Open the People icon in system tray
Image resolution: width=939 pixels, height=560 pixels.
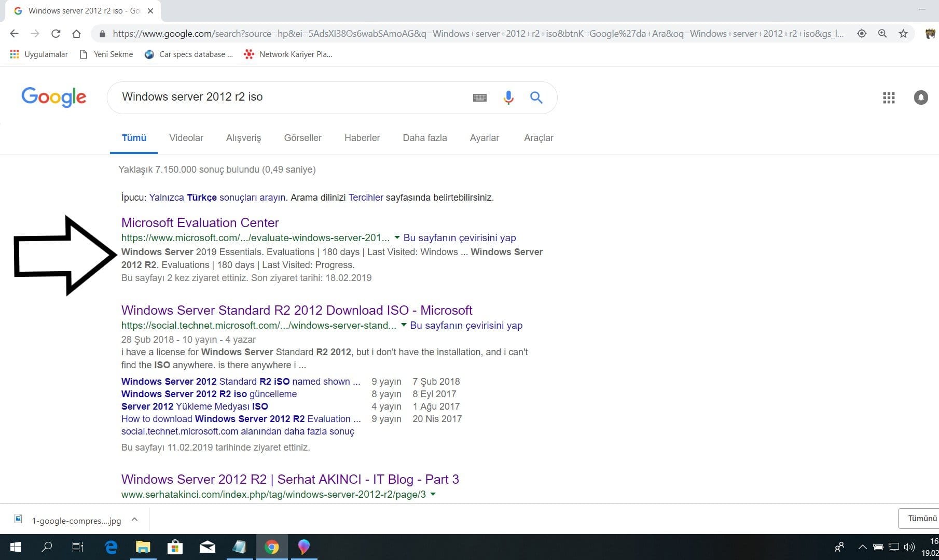(x=839, y=547)
